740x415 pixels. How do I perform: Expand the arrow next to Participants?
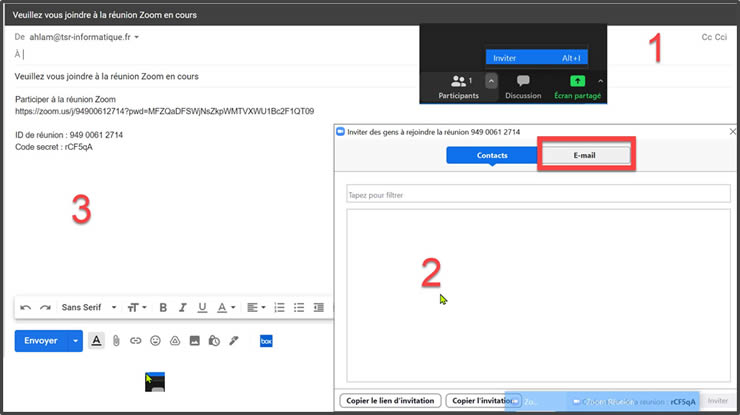tap(491, 81)
